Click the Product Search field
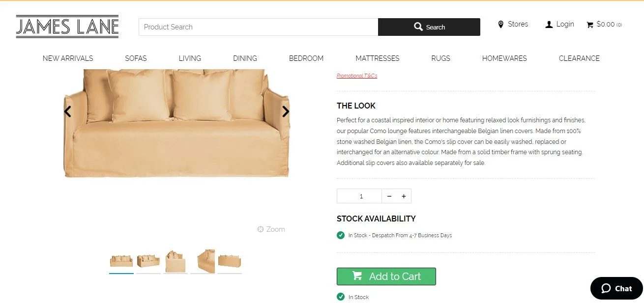Screen dimensions: 644x303 click(x=258, y=27)
